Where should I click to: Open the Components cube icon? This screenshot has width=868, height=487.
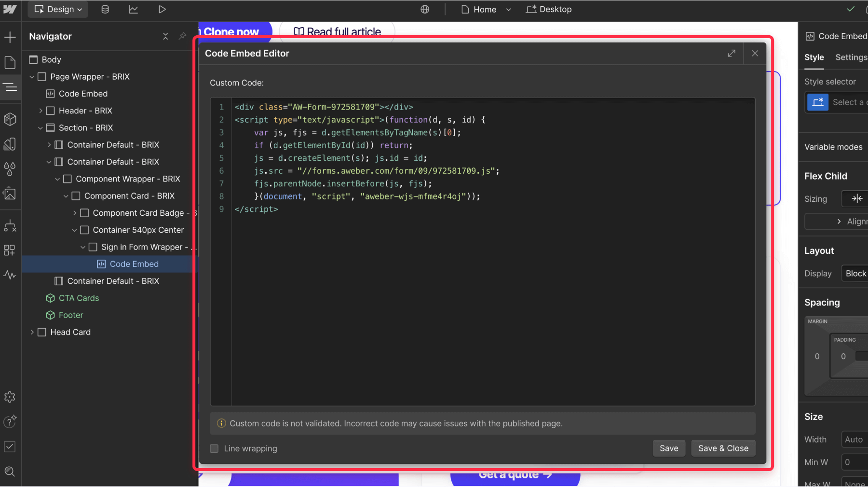[x=10, y=119]
